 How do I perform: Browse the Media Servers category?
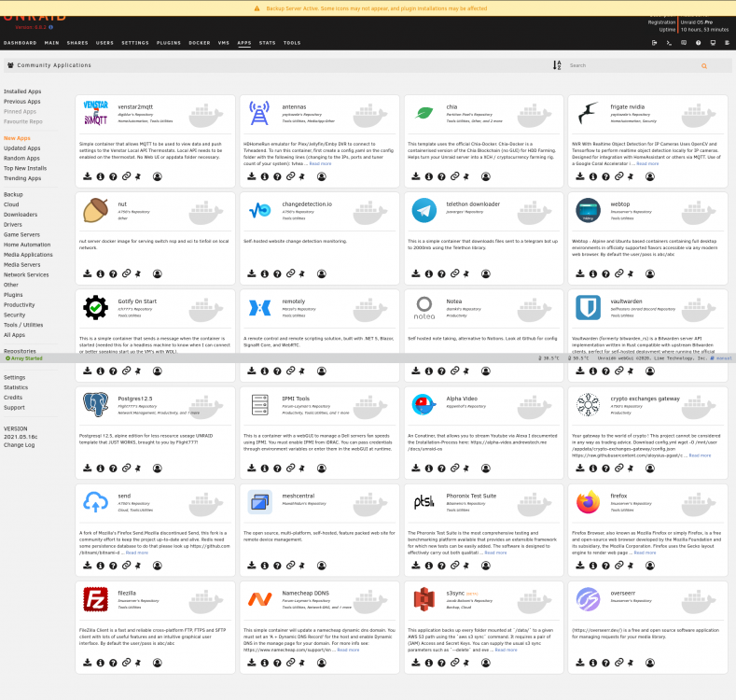click(x=22, y=265)
